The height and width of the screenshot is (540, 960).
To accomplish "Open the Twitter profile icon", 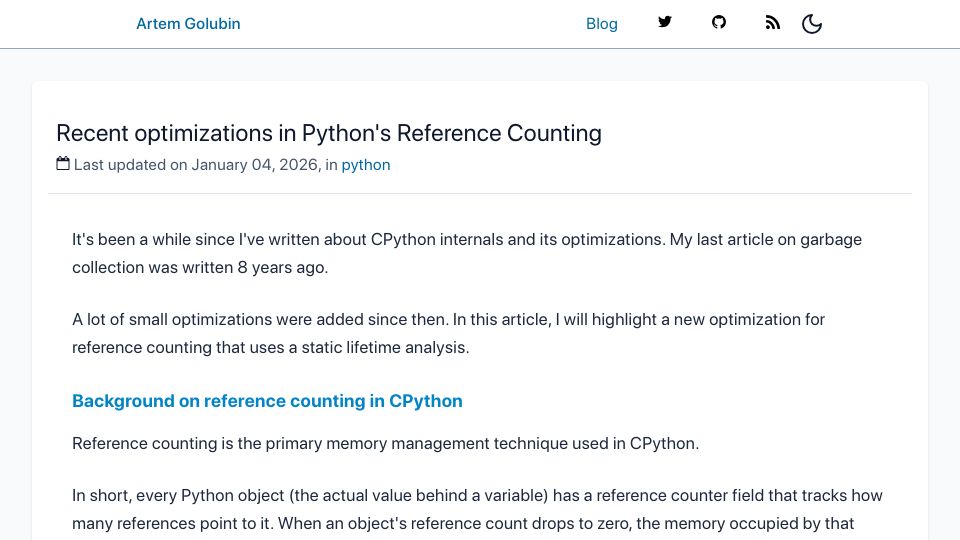I will [x=664, y=23].
